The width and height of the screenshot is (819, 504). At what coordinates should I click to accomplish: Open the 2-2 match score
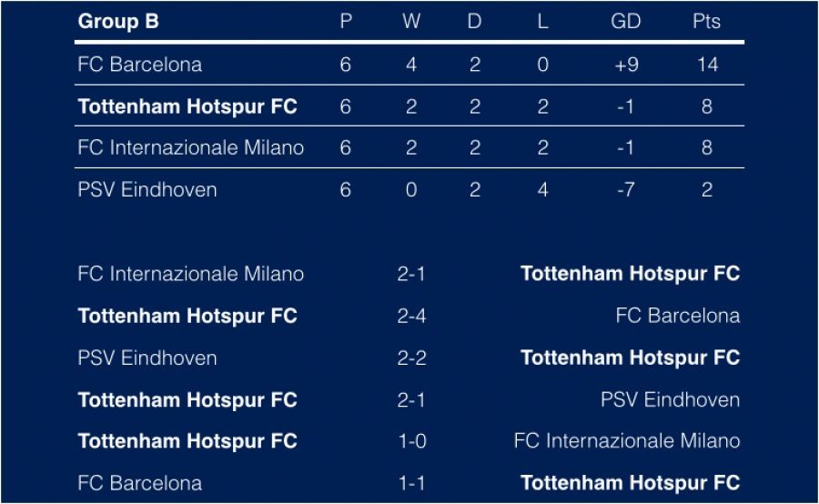[x=411, y=358]
